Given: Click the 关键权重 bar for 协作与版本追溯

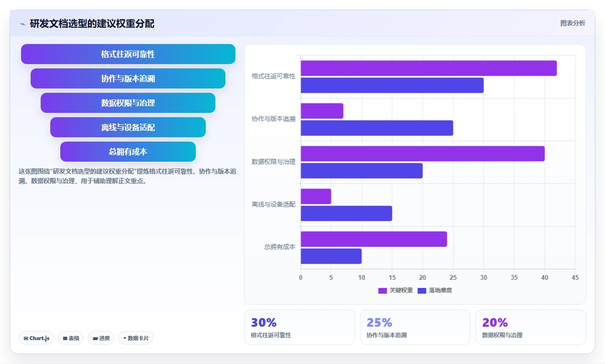Looking at the screenshot, I should click(322, 111).
